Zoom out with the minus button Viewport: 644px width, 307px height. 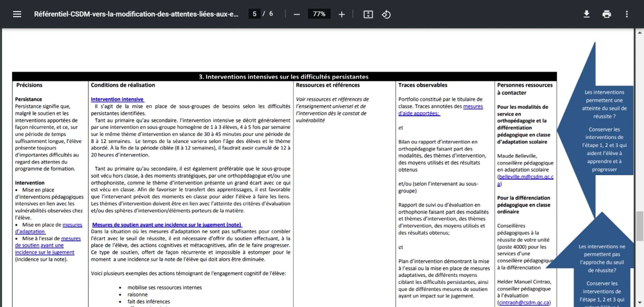click(297, 14)
